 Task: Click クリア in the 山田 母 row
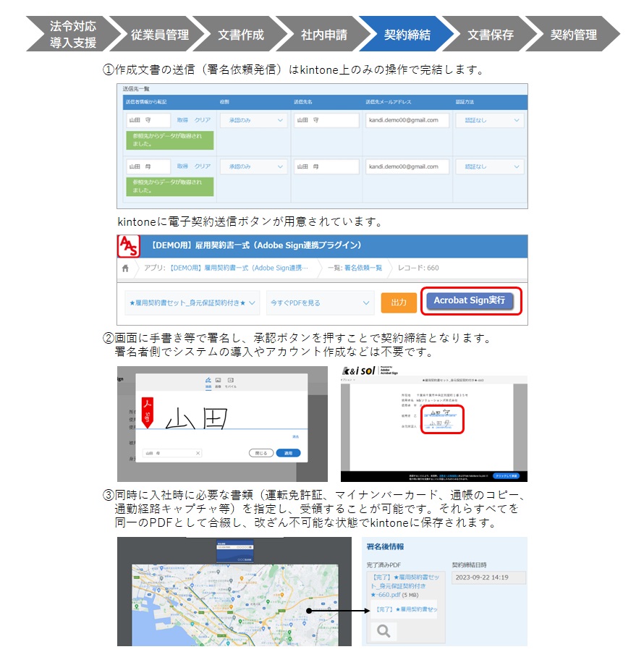tap(203, 166)
